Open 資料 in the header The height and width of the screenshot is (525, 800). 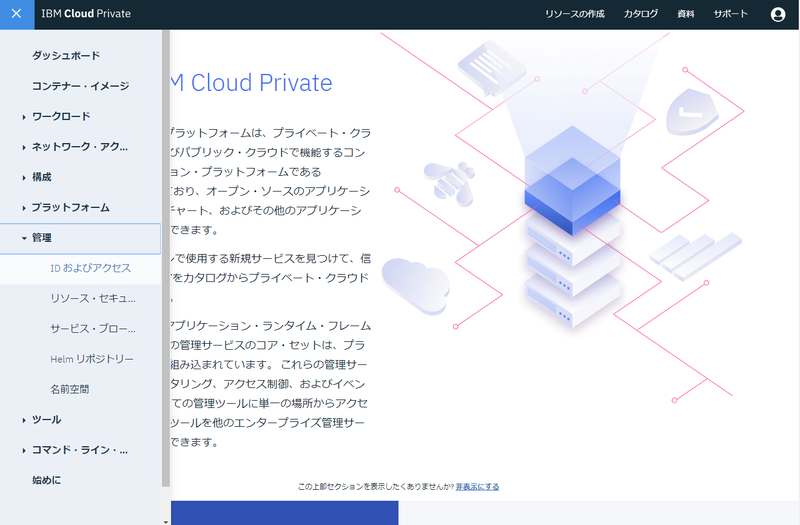point(686,14)
